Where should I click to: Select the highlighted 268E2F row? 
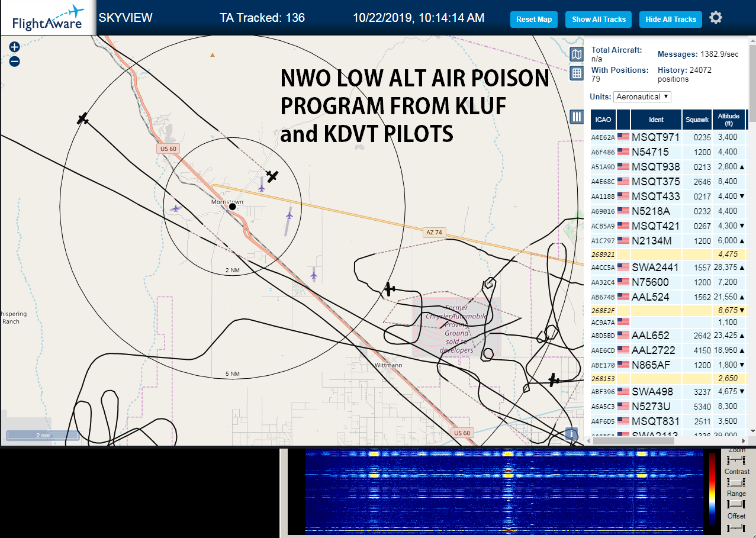coord(669,310)
